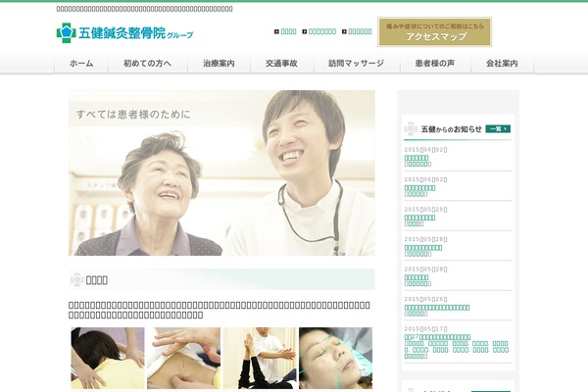Click the arrow icon before the last header link
Viewport: 588px width, 392px height.
[344, 32]
